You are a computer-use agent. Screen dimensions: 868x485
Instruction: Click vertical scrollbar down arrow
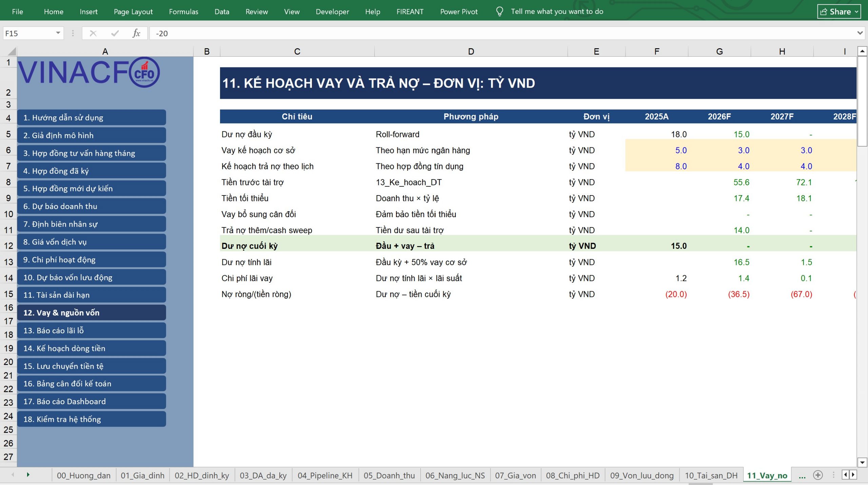[862, 462]
